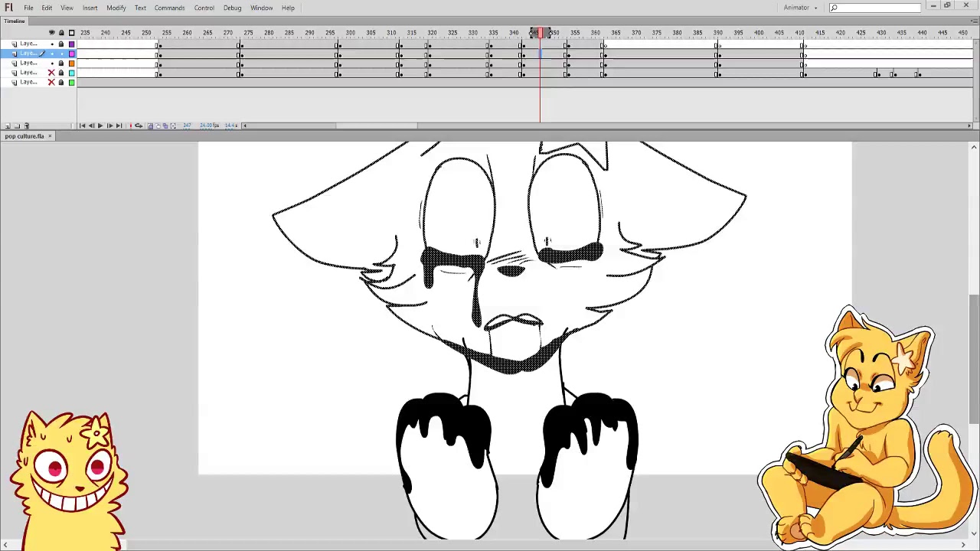The image size is (980, 551).
Task: Click the 24.00 fps frame rate value
Action: tap(209, 126)
